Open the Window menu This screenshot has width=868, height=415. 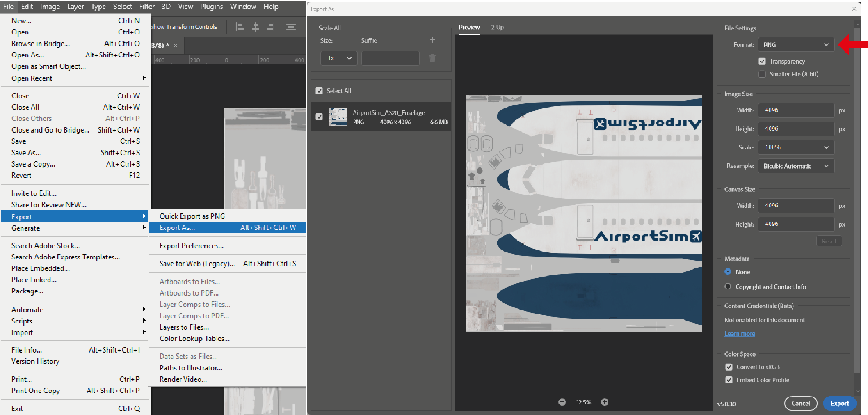tap(243, 7)
